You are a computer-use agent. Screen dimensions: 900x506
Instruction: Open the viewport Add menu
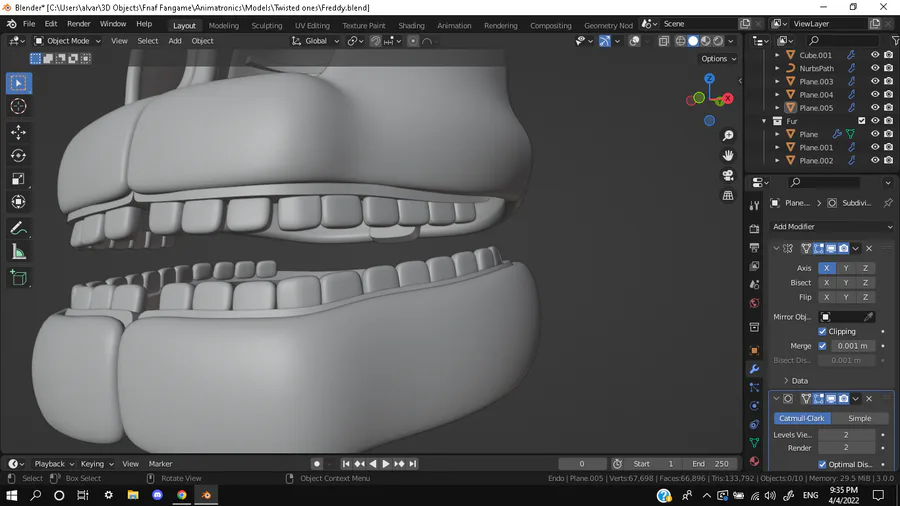[x=175, y=41]
